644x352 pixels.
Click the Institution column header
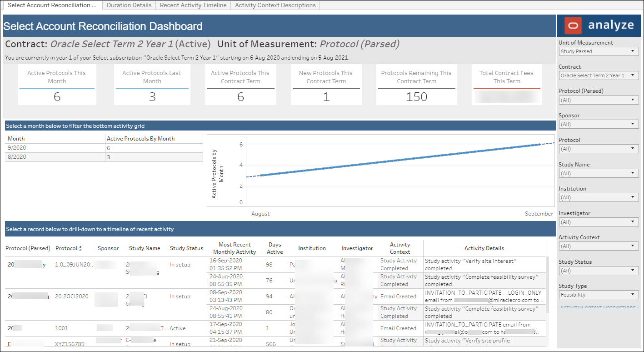[x=312, y=248]
